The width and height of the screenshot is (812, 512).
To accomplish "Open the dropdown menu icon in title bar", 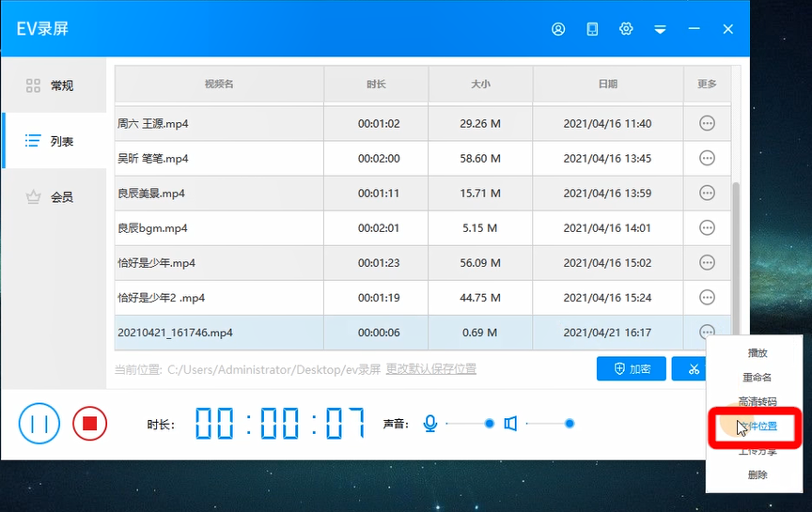I will point(660,29).
